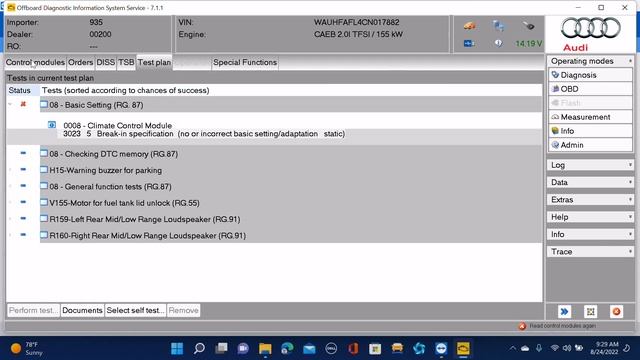Switch to the Control modules tab

pyautogui.click(x=35, y=62)
